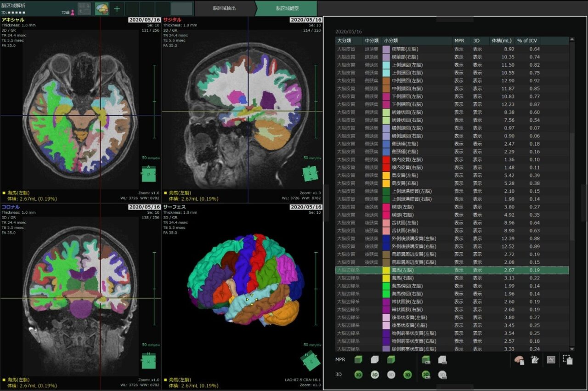588x391 pixels.
Task: Select the 海馬(左脳) highlighted table row
Action: tap(452, 270)
